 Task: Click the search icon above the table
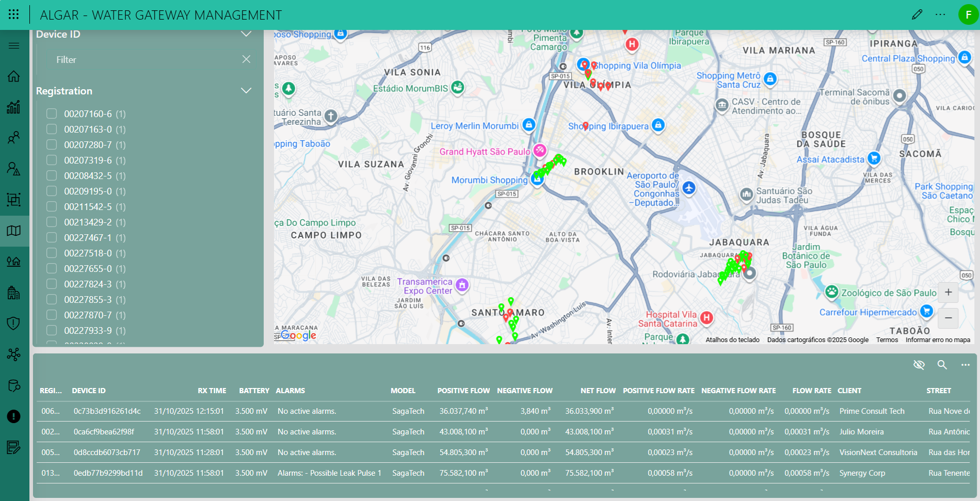942,365
